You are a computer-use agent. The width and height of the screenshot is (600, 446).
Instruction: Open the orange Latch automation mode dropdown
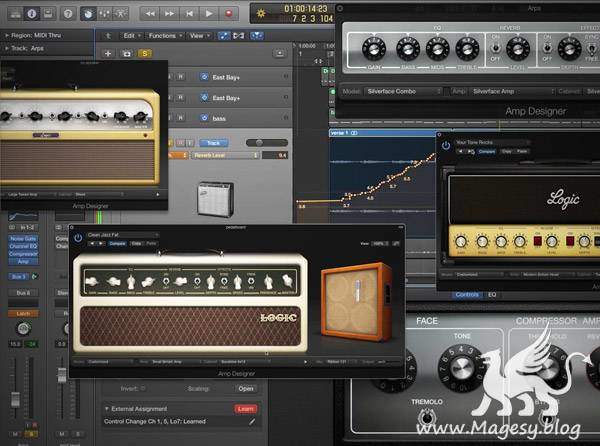pos(23,314)
